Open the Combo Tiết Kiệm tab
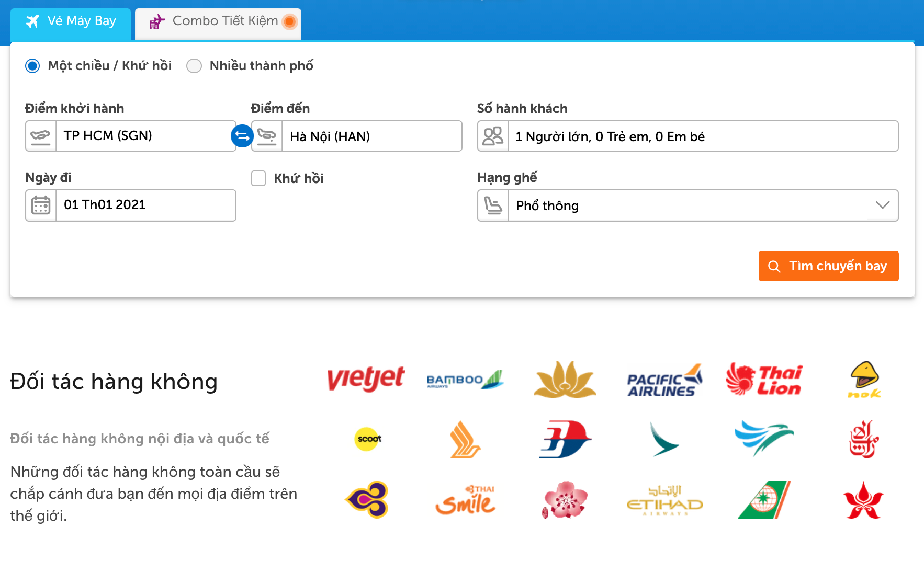The height and width of the screenshot is (573, 924). tap(219, 21)
